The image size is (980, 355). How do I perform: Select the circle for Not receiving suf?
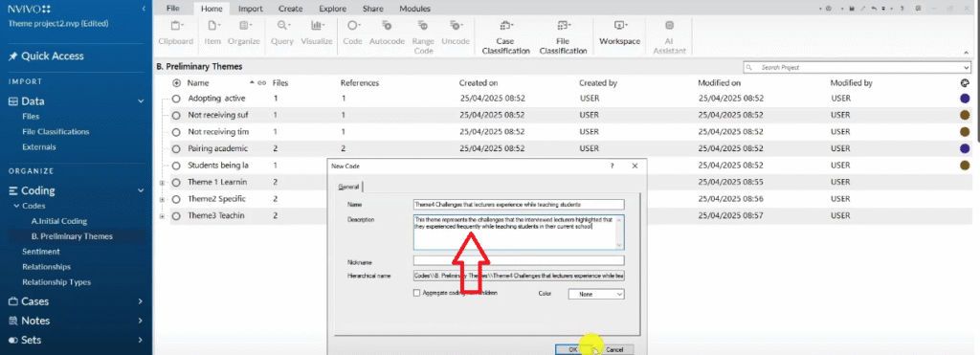coord(176,115)
